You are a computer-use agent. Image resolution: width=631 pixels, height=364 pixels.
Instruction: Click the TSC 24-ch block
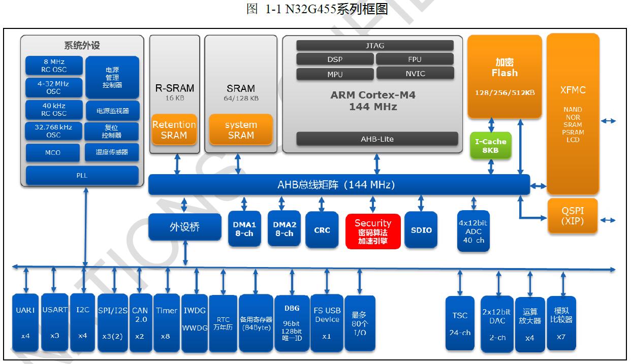pyautogui.click(x=460, y=323)
